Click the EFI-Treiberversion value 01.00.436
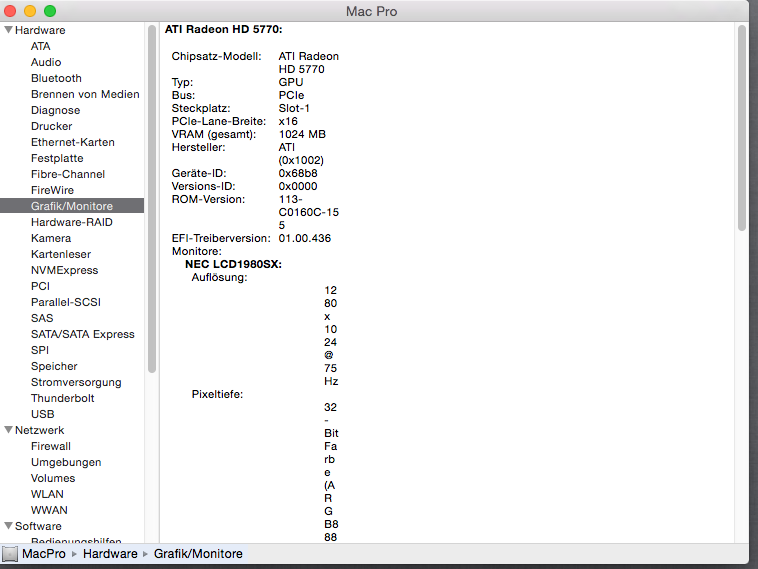This screenshot has height=569, width=758. pyautogui.click(x=305, y=238)
